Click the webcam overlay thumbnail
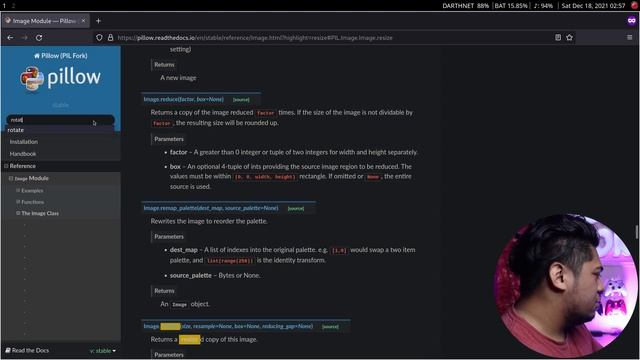This screenshot has width=640, height=360. [x=565, y=286]
